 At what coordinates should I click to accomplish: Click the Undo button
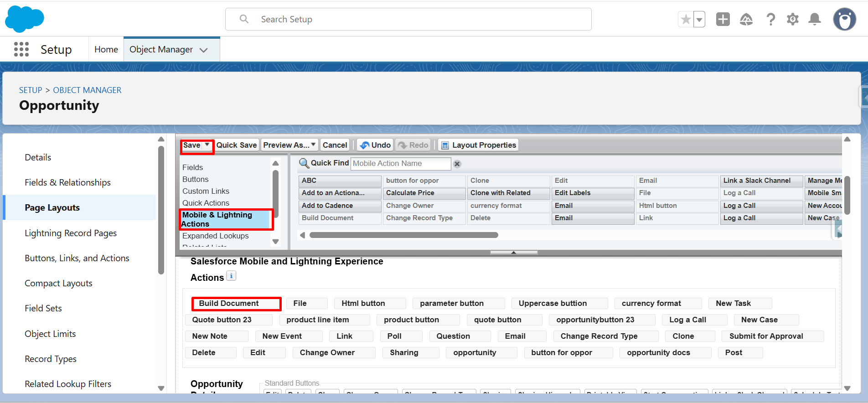pos(375,145)
